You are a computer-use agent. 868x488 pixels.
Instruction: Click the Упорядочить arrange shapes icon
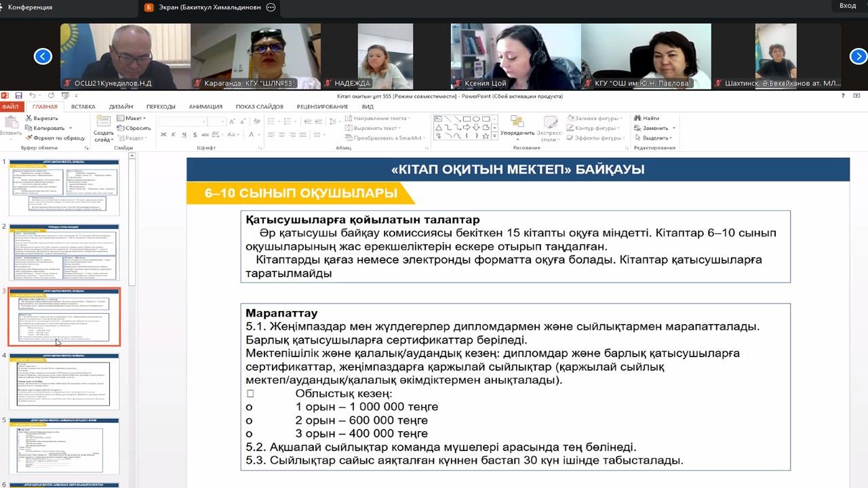coord(517,126)
